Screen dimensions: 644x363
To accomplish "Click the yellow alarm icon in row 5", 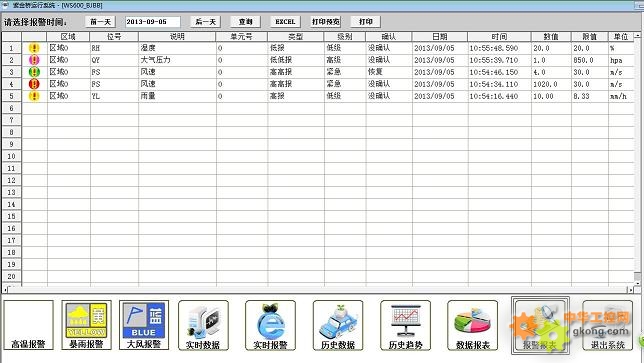I will click(34, 96).
